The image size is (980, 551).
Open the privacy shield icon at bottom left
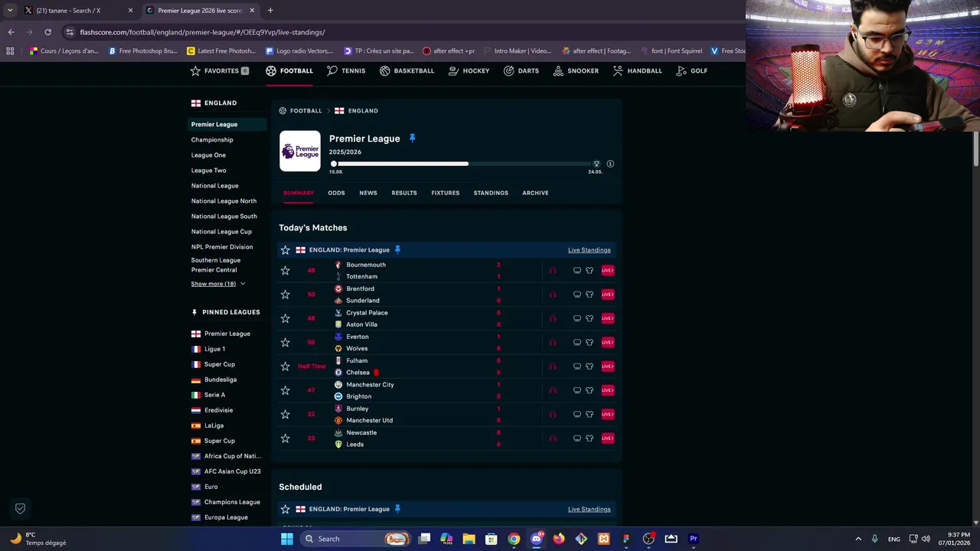pos(21,508)
